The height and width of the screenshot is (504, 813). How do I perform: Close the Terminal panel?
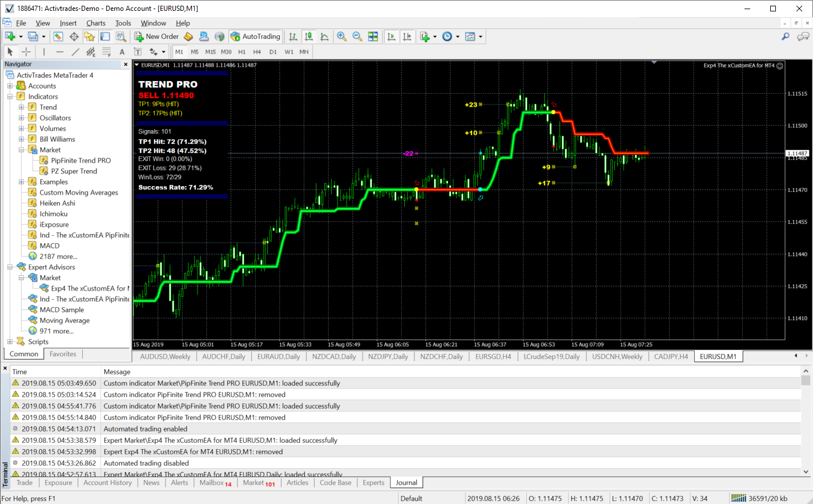[x=6, y=369]
